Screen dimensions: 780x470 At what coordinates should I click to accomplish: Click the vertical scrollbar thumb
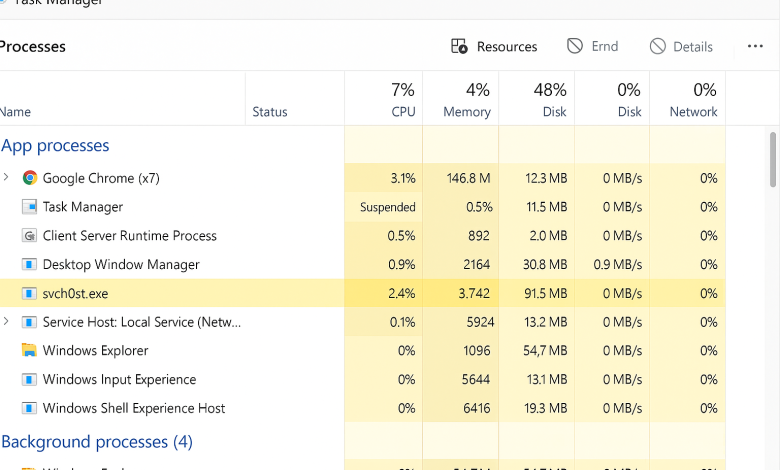773,159
